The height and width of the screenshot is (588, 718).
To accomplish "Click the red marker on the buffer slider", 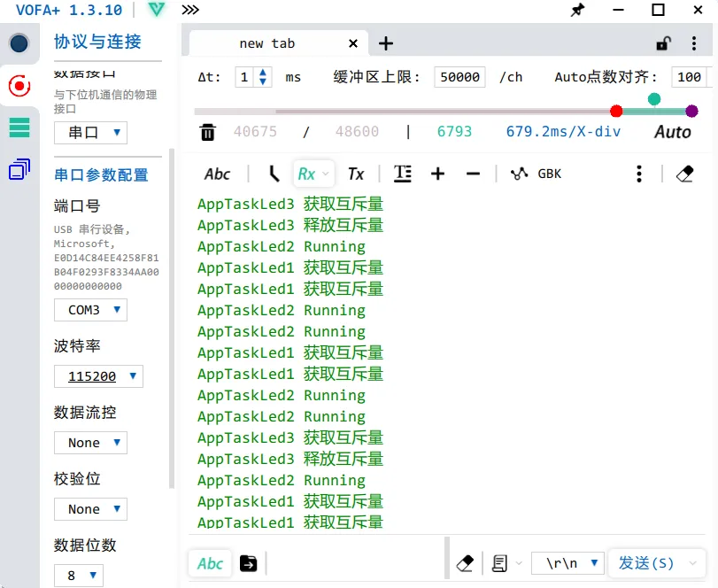I will 616,111.
